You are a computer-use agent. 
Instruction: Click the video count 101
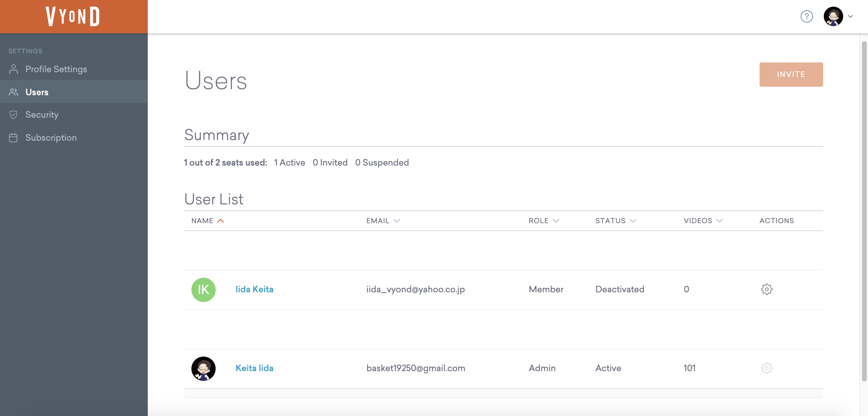689,368
